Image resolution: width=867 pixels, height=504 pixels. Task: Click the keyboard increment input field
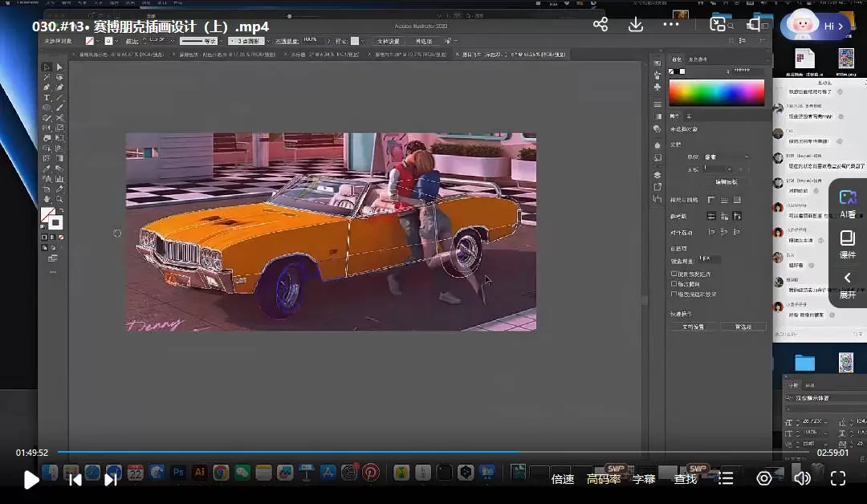click(710, 258)
